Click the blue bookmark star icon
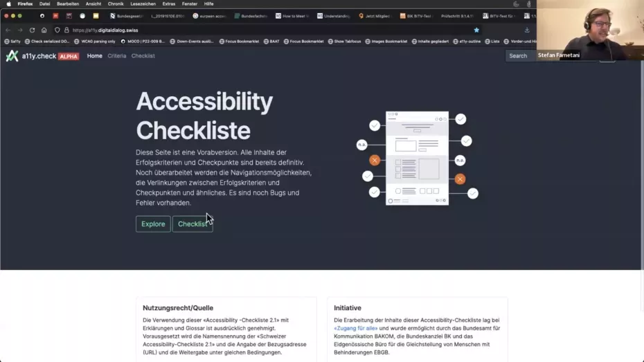Image resolution: width=644 pixels, height=362 pixels. pos(476,30)
